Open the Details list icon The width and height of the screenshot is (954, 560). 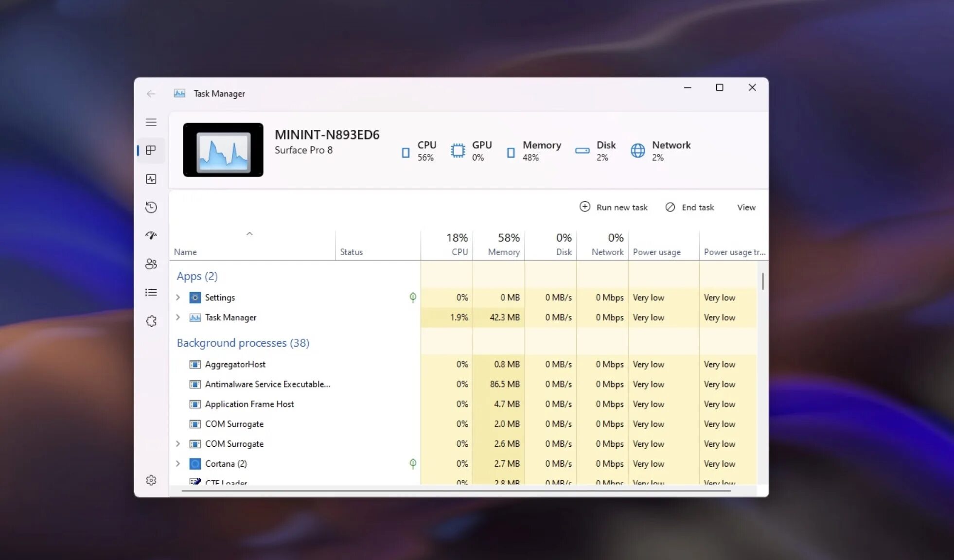pos(151,292)
